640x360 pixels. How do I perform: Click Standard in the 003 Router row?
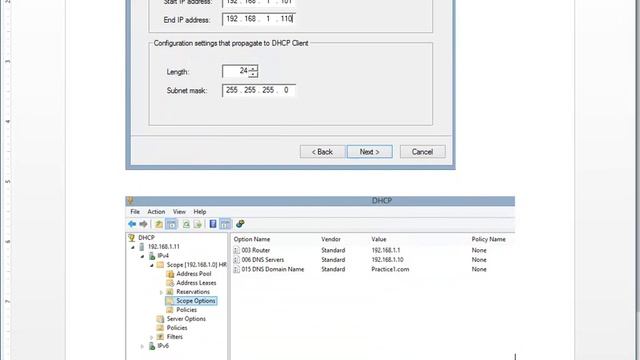point(333,250)
